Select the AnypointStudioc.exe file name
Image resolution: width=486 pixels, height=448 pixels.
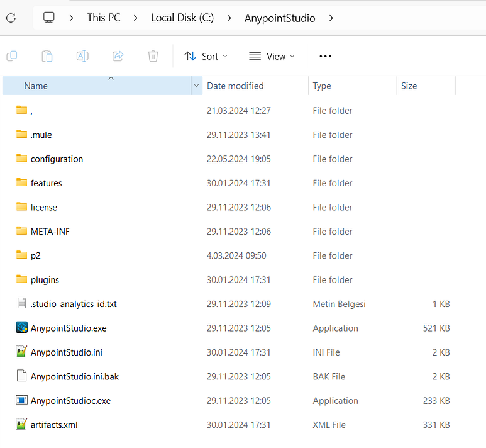pos(70,401)
